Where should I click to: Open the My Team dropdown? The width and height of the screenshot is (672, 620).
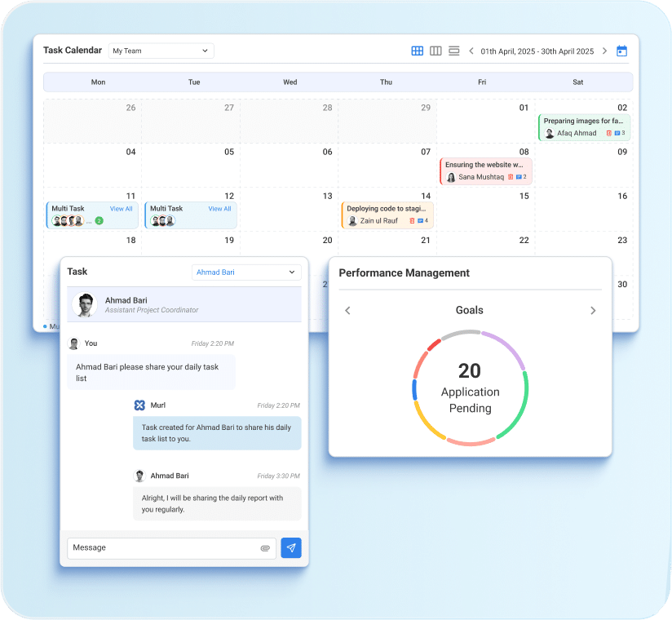pyautogui.click(x=161, y=51)
